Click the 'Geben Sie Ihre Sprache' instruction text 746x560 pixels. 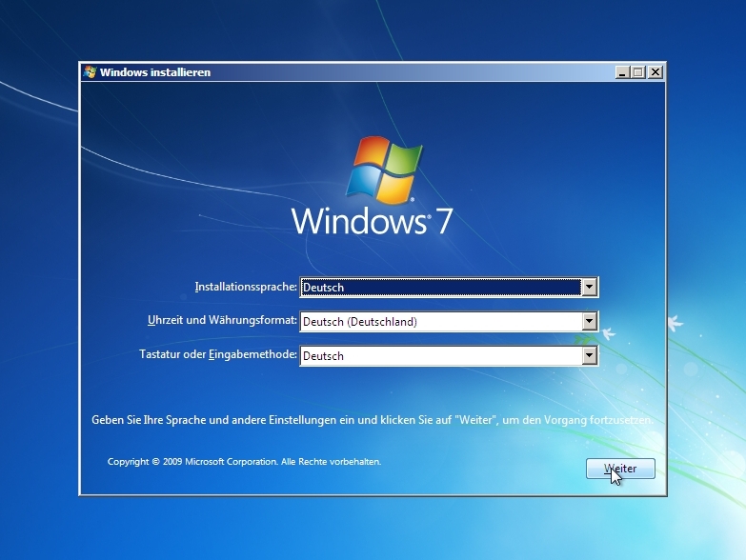coord(373,420)
